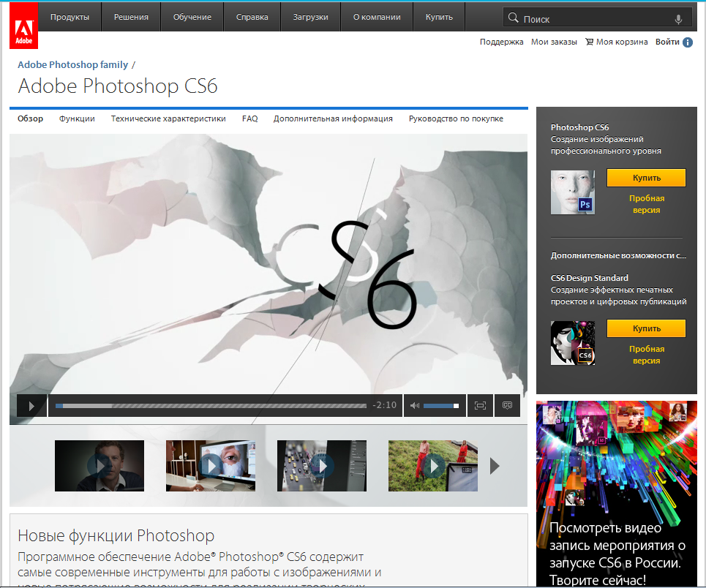Click Купить button for Photoshop CS6
Screen dimensions: 706x588
(646, 178)
